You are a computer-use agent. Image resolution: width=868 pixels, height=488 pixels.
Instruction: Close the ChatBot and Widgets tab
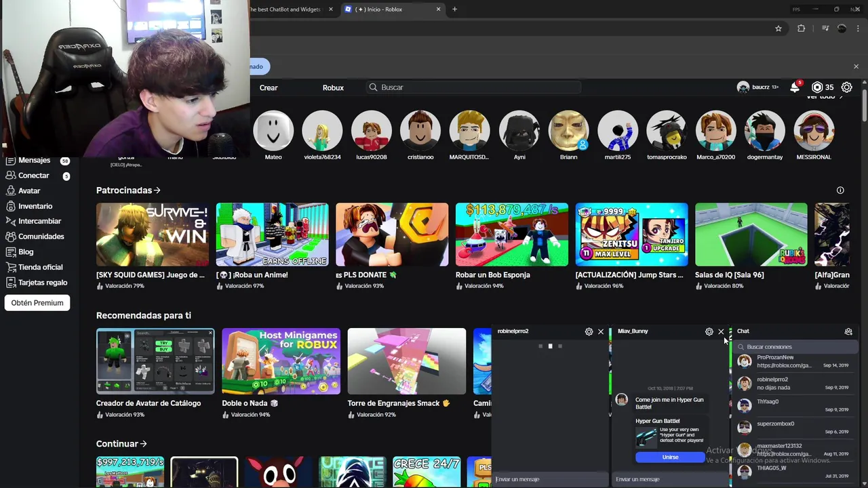pos(331,9)
